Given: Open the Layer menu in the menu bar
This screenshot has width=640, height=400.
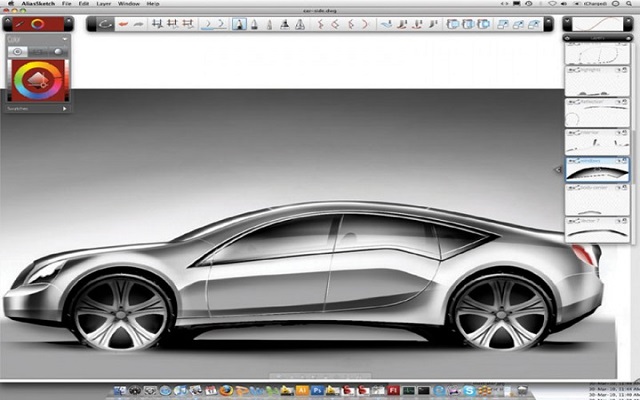Looking at the screenshot, I should 104,4.
